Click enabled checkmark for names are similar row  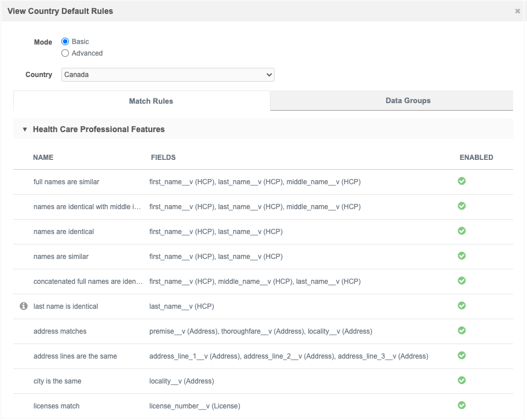462,256
